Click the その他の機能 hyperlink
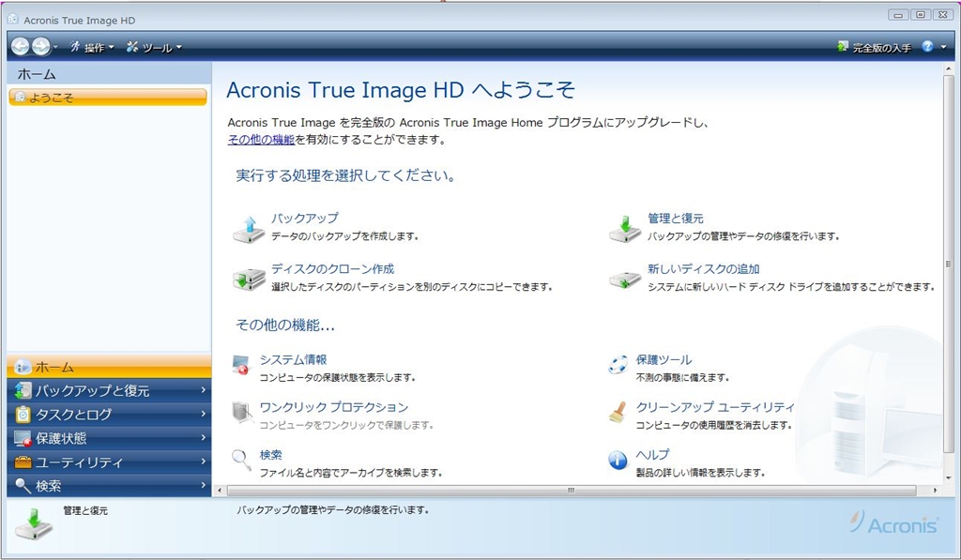Viewport: 961px width, 560px height. (261, 140)
